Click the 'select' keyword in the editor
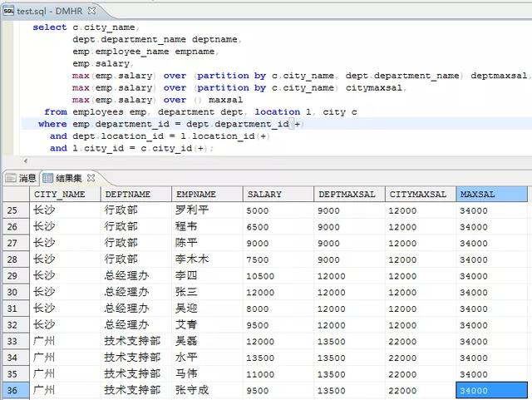The image size is (532, 400). pyautogui.click(x=50, y=27)
